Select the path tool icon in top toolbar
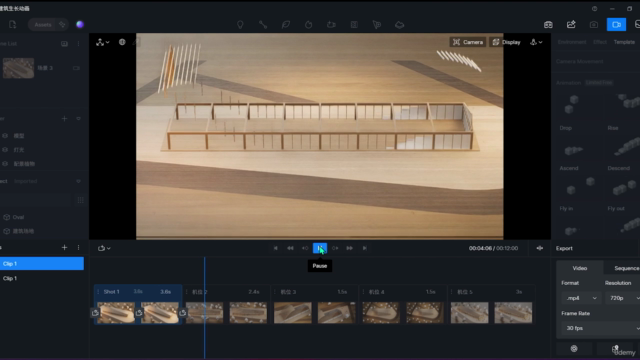 (x=263, y=24)
